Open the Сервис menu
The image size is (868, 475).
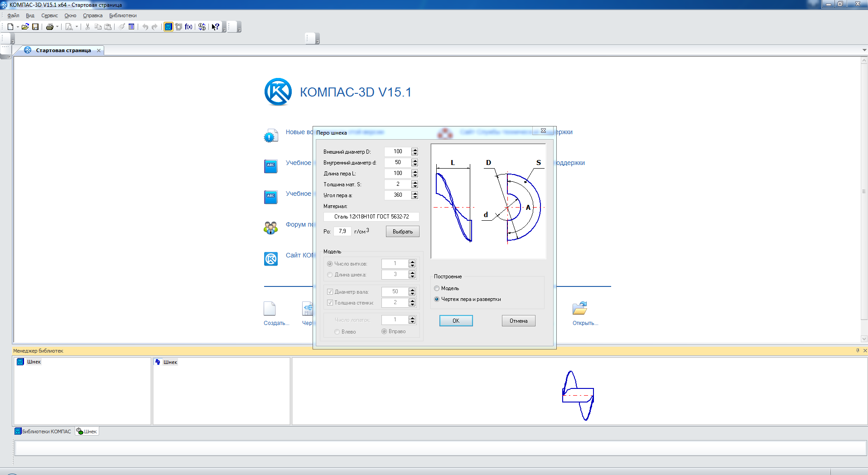[x=49, y=15]
